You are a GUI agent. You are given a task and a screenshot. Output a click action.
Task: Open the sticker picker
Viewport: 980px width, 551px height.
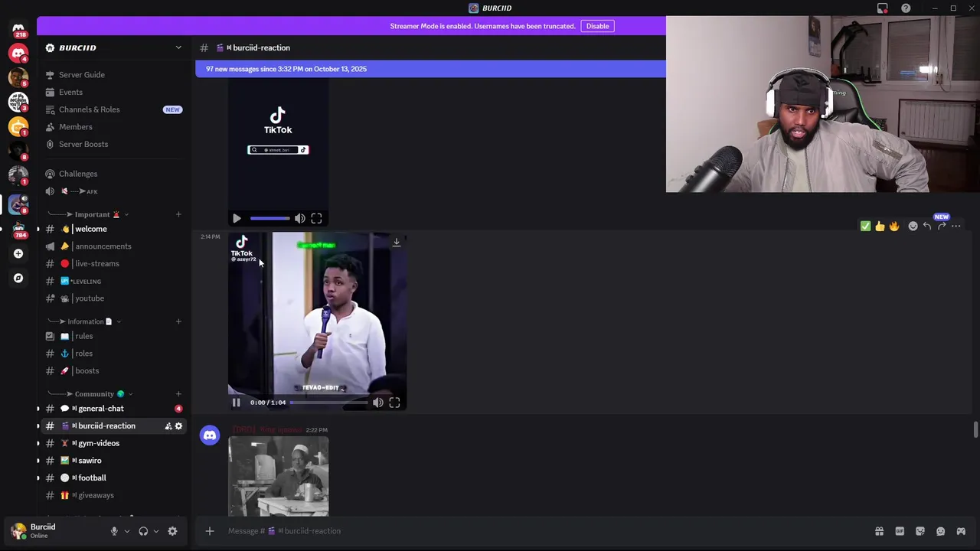[x=920, y=531]
